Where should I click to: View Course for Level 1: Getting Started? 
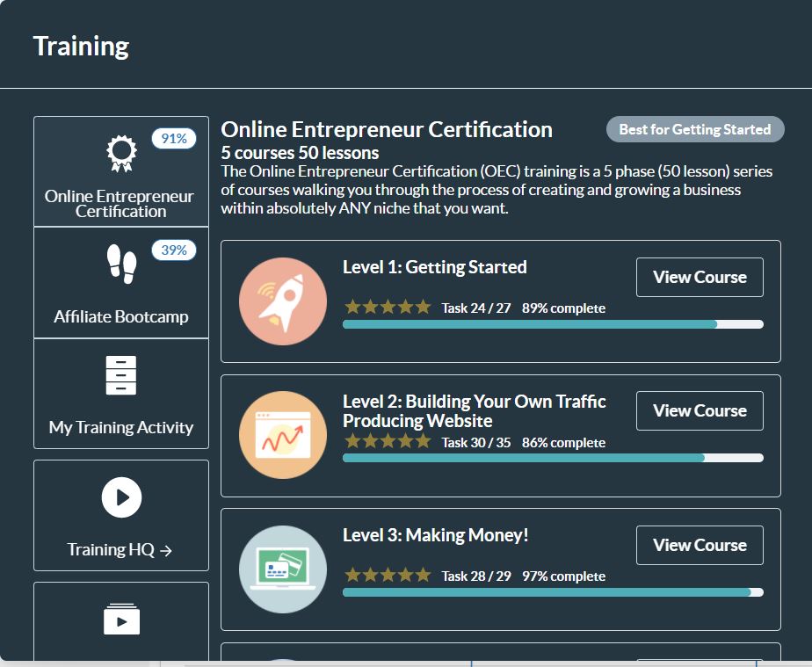700,277
